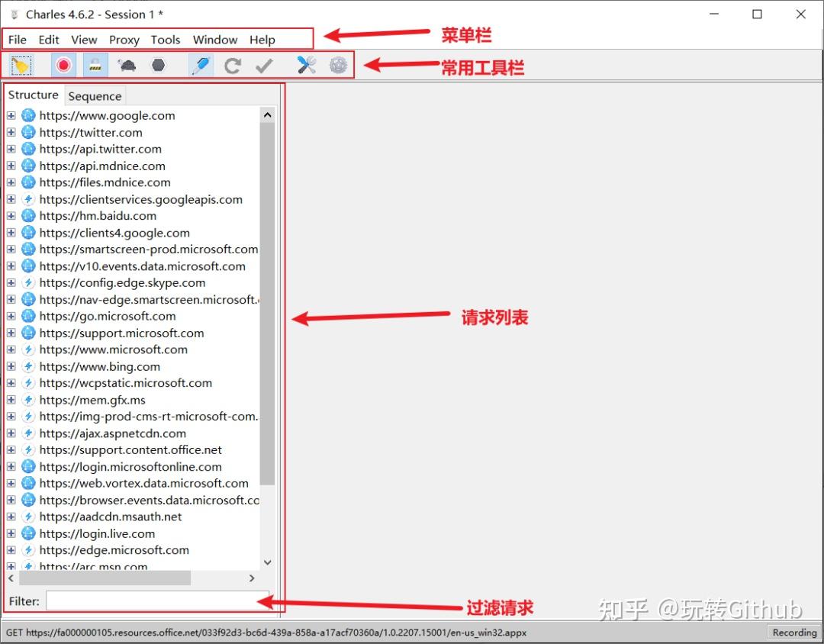Viewport: 824px width, 644px height.
Task: Stop recording via the red record icon
Action: (x=63, y=66)
